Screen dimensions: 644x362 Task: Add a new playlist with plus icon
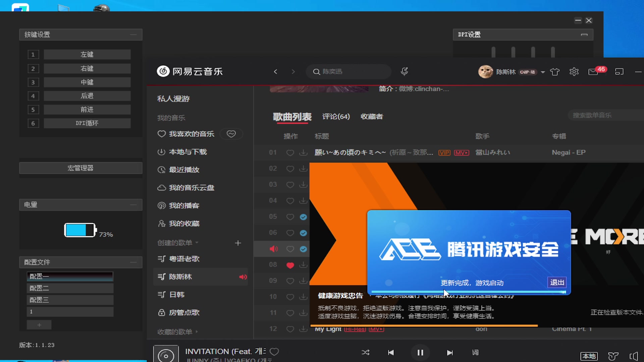238,243
